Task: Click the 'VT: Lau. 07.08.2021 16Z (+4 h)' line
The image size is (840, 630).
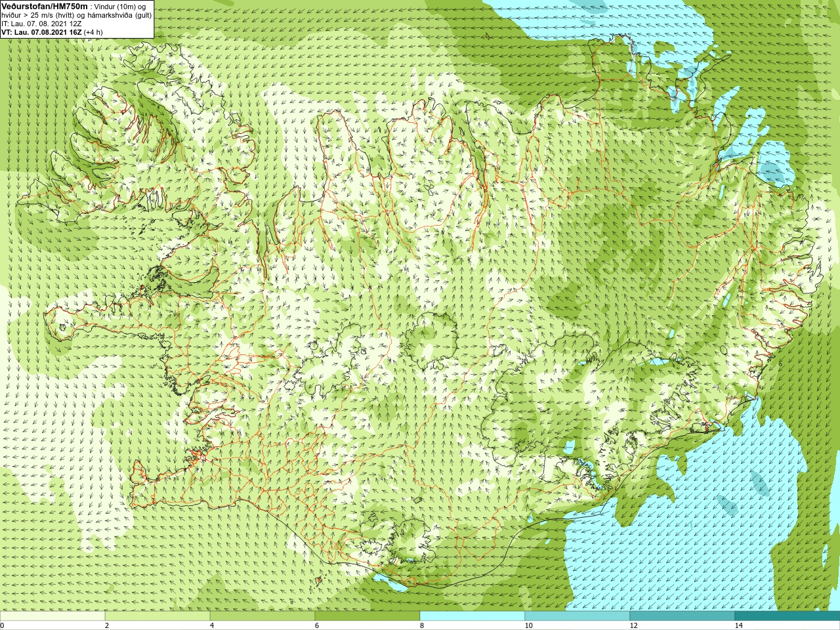Action: [52, 32]
